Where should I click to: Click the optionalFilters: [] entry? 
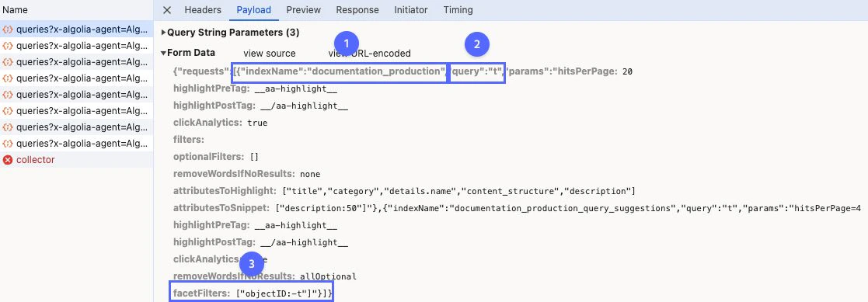point(216,157)
